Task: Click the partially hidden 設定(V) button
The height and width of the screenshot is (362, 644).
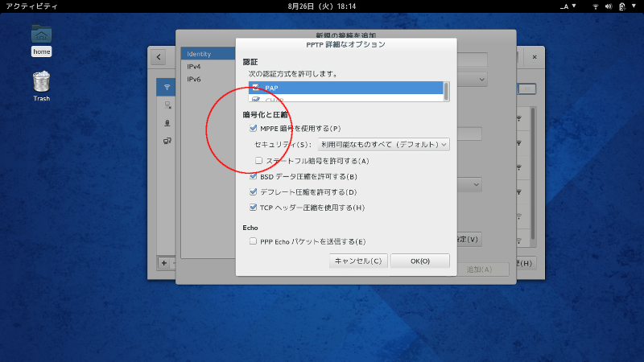Action: point(469,239)
